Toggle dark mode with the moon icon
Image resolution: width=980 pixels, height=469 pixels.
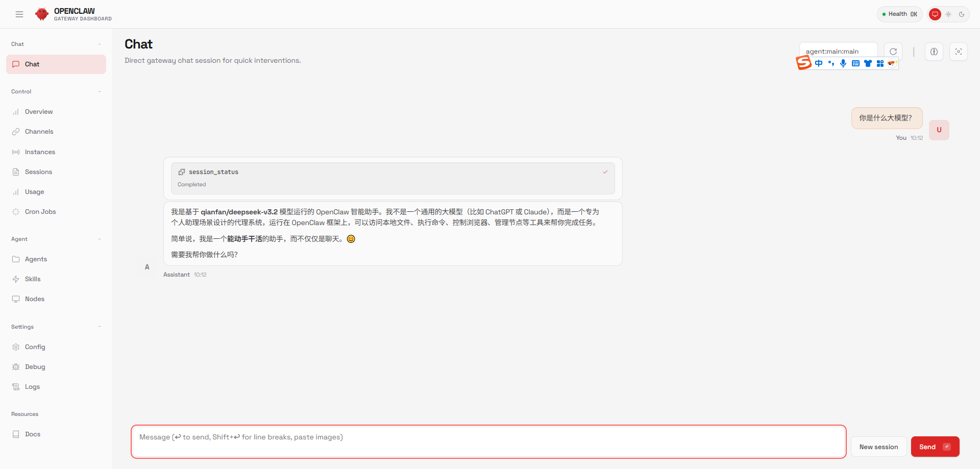pyautogui.click(x=962, y=14)
